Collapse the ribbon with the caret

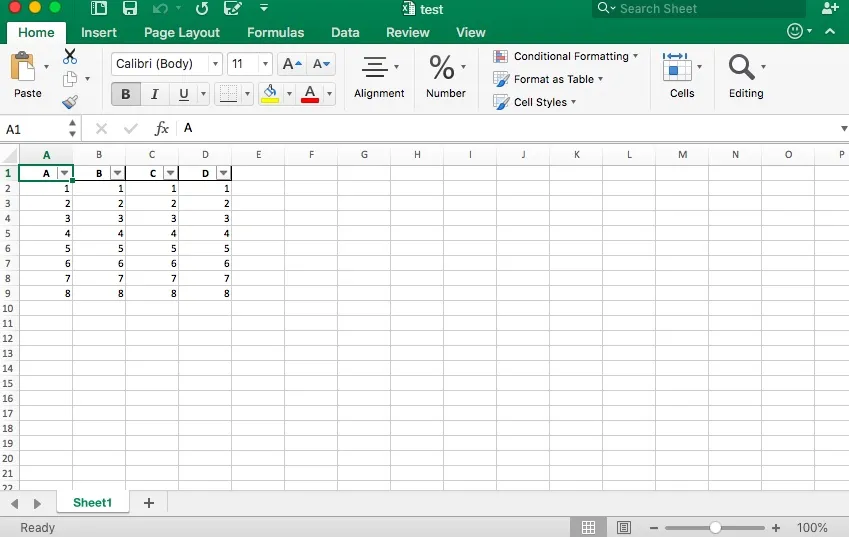pos(830,31)
